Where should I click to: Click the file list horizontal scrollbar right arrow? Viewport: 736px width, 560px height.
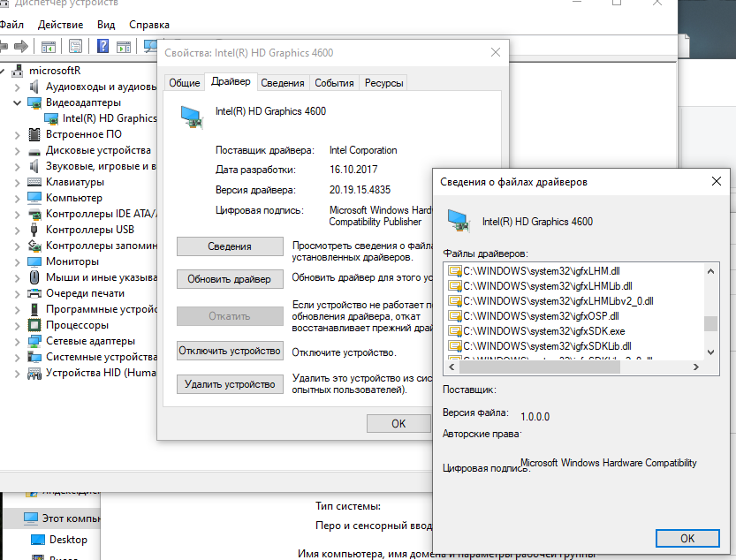pos(696,367)
